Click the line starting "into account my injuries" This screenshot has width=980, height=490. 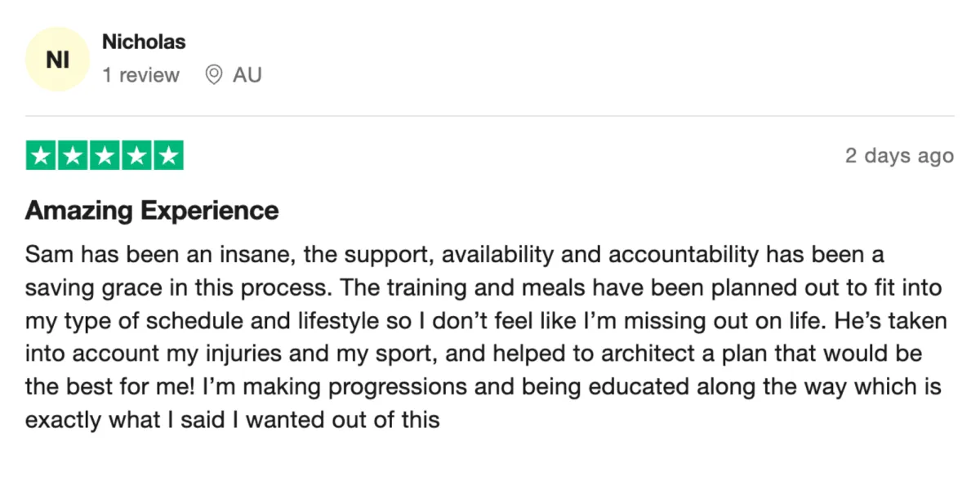[x=474, y=355]
